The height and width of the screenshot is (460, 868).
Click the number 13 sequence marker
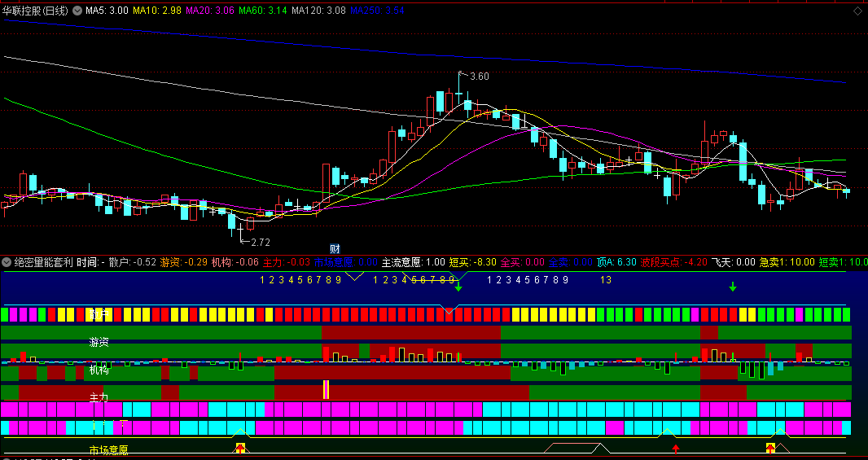[x=606, y=280]
